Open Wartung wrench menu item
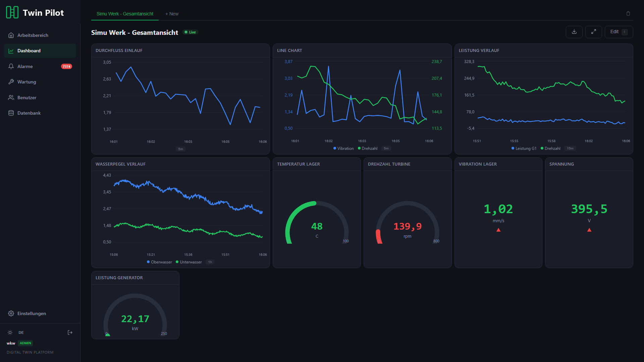The image size is (644, 362). (40, 82)
